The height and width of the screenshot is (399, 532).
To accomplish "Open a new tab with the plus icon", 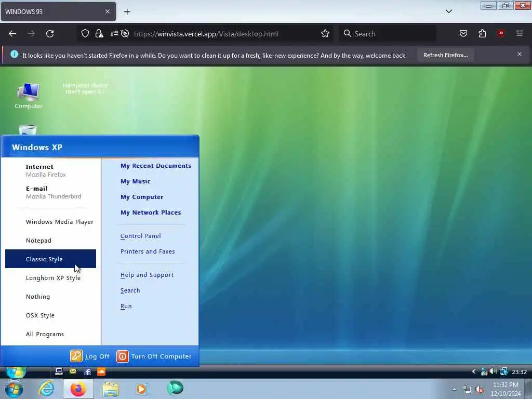I will (x=127, y=12).
